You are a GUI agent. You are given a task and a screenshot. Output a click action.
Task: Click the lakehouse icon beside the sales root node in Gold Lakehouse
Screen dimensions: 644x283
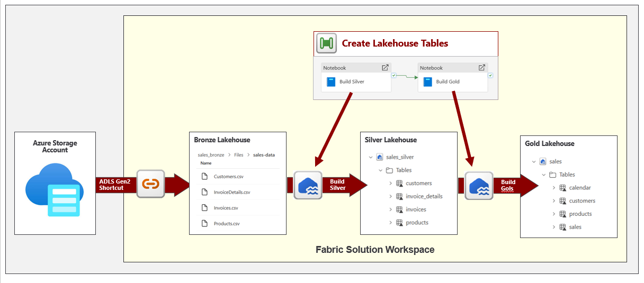click(543, 161)
